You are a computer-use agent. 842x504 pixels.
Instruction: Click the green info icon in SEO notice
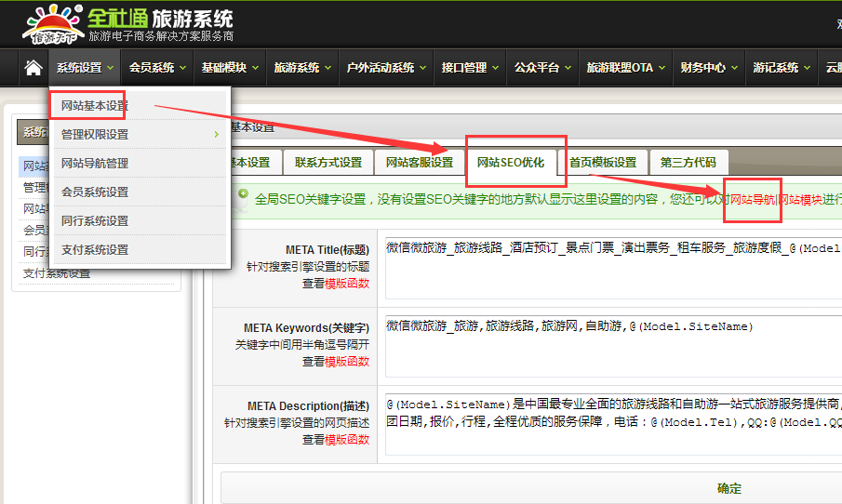(x=243, y=196)
